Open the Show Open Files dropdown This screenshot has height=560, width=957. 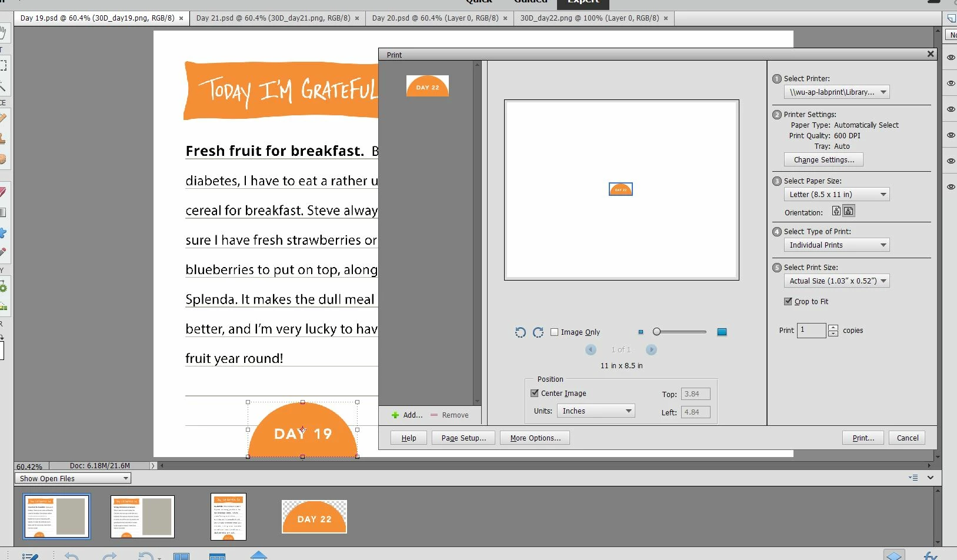[73, 478]
